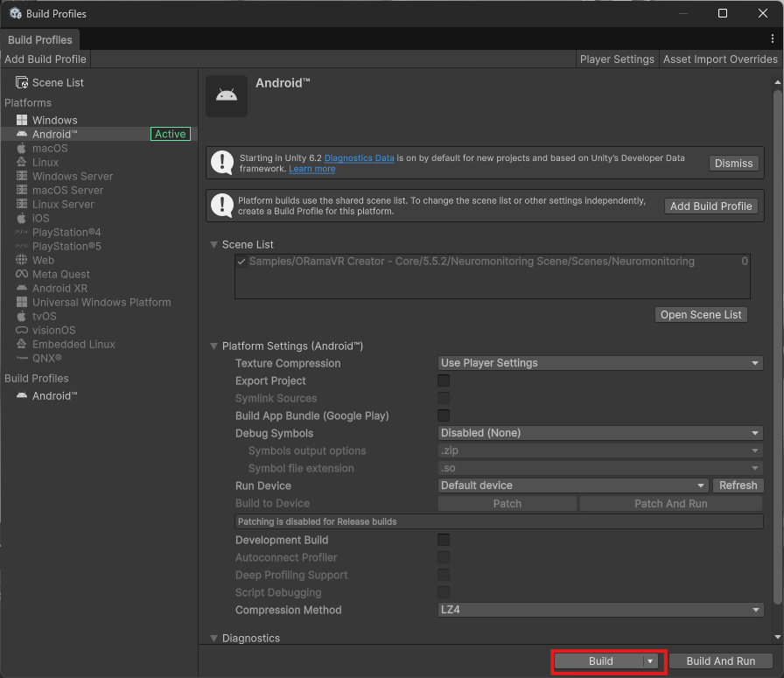Click the scrollbar down arrow
784x678 pixels.
(778, 637)
